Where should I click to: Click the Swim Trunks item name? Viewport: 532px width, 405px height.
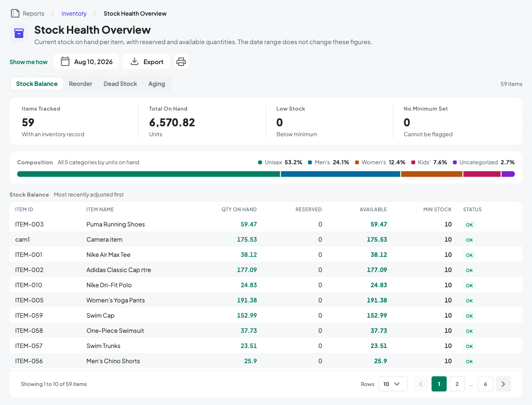(x=104, y=346)
